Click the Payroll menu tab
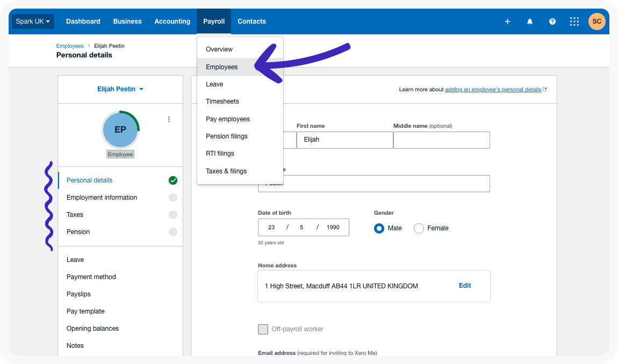Image resolution: width=618 pixels, height=364 pixels. pos(214,21)
